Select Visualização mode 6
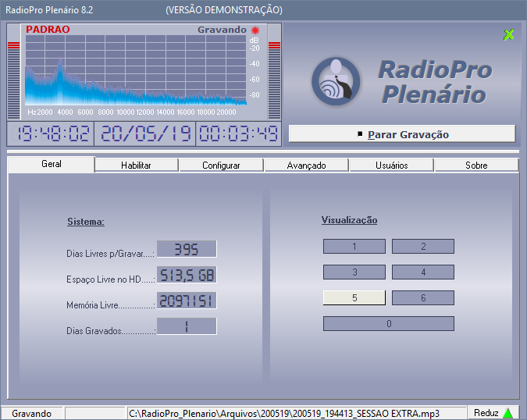527x420 pixels. [x=423, y=298]
